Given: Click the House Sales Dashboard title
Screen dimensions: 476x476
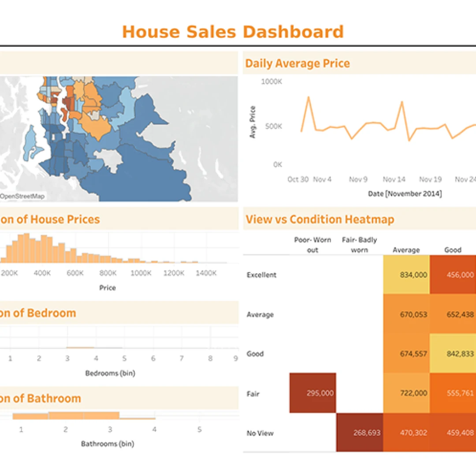Looking at the screenshot, I should point(233,32).
